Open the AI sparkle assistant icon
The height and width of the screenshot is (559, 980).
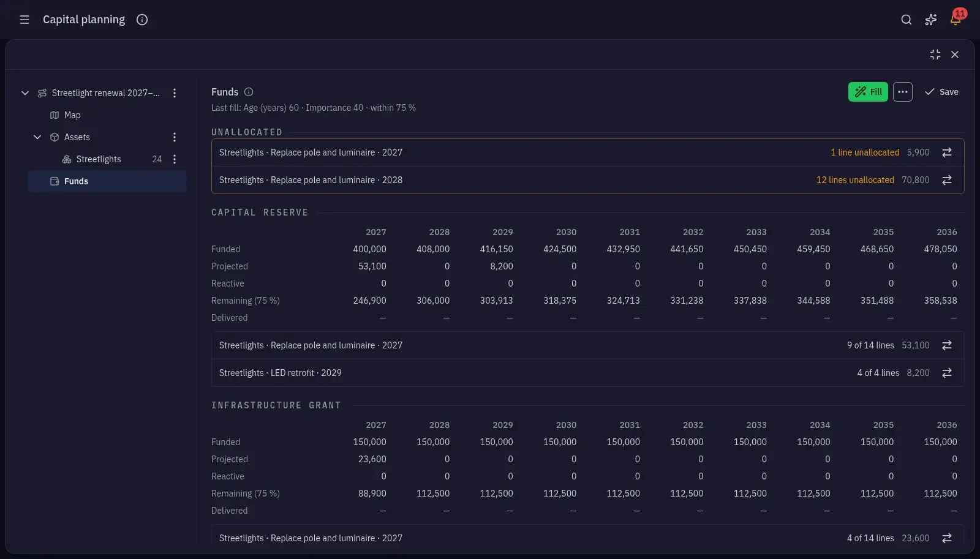tap(931, 20)
